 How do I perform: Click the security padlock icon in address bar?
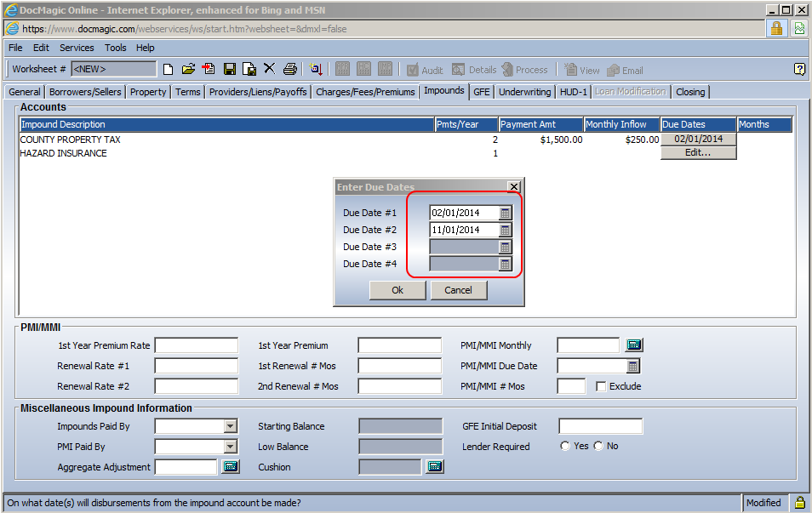pyautogui.click(x=776, y=28)
